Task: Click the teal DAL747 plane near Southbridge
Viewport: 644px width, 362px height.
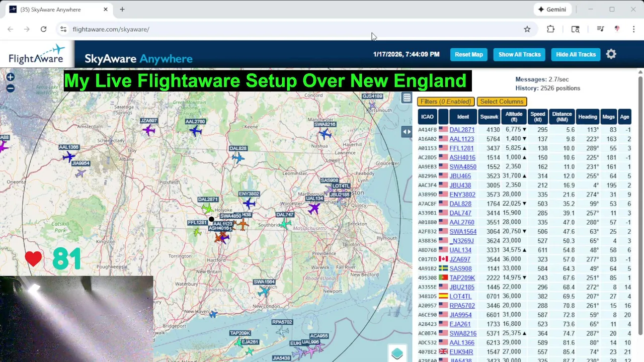Action: tap(285, 223)
